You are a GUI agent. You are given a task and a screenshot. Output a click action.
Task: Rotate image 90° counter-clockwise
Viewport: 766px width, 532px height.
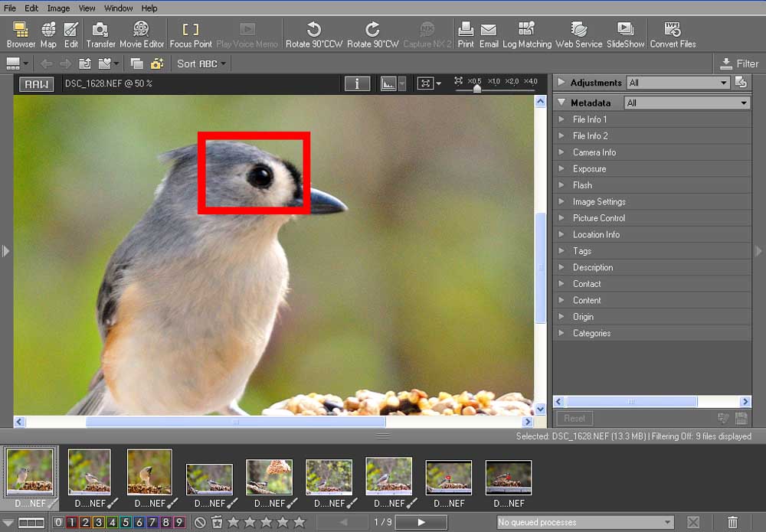(x=313, y=34)
